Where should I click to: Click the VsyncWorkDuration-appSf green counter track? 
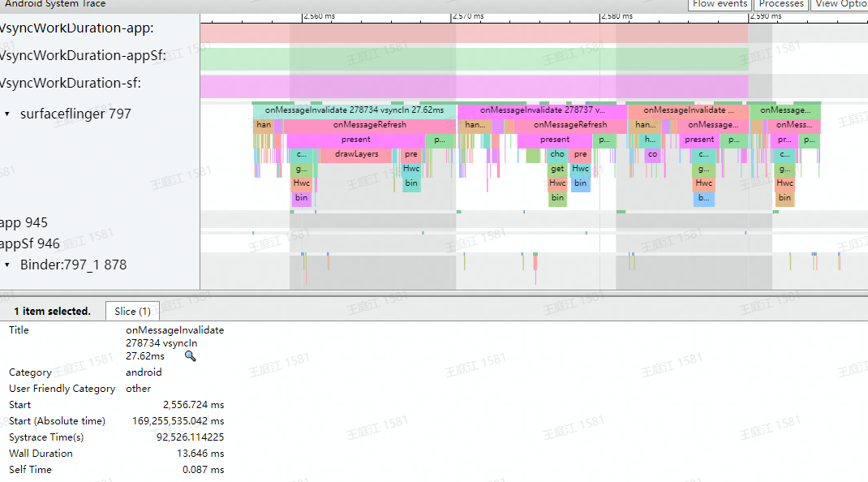(474, 58)
